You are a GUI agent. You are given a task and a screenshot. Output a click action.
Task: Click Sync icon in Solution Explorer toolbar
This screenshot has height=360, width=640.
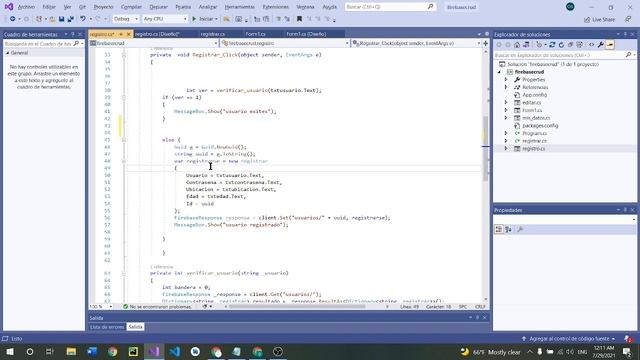click(552, 45)
